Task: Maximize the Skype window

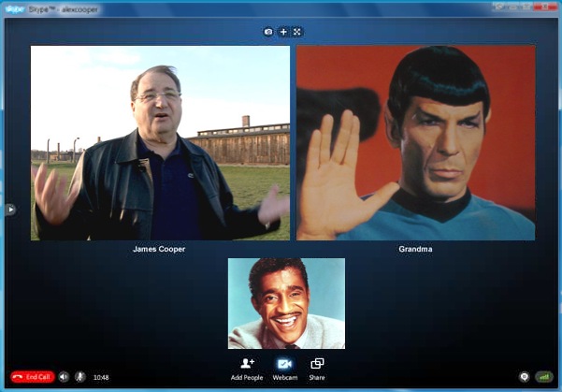Action: point(522,6)
